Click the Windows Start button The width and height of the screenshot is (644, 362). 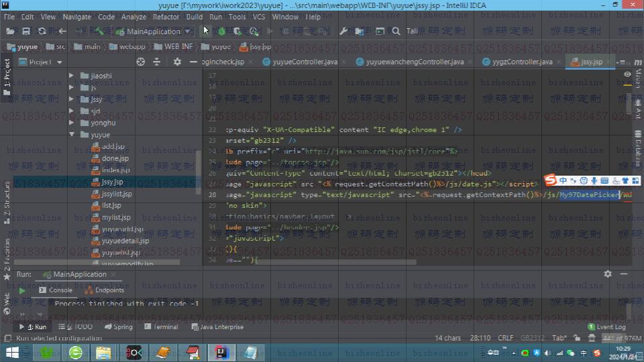[x=12, y=353]
